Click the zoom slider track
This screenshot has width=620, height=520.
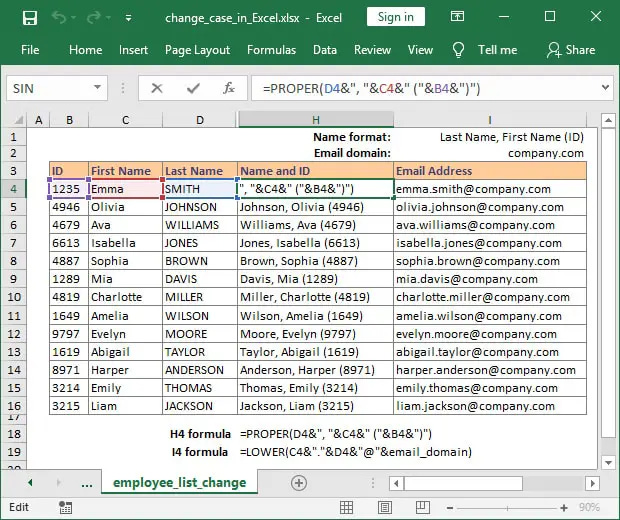507,508
